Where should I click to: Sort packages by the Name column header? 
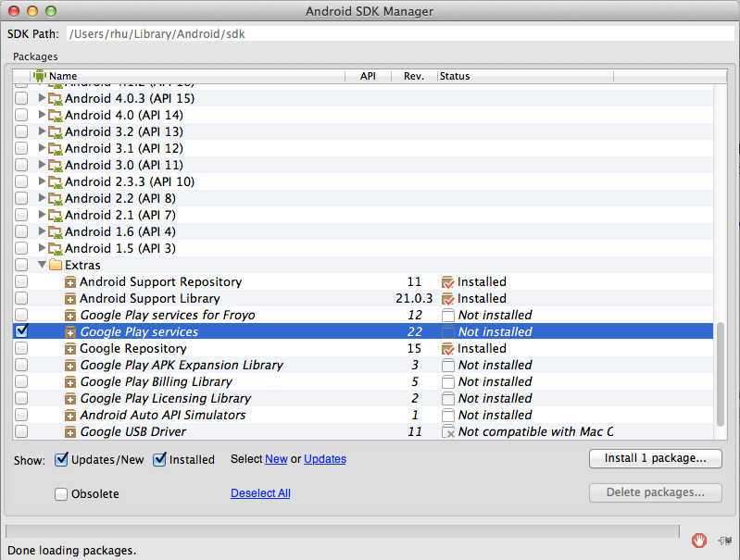(188, 76)
